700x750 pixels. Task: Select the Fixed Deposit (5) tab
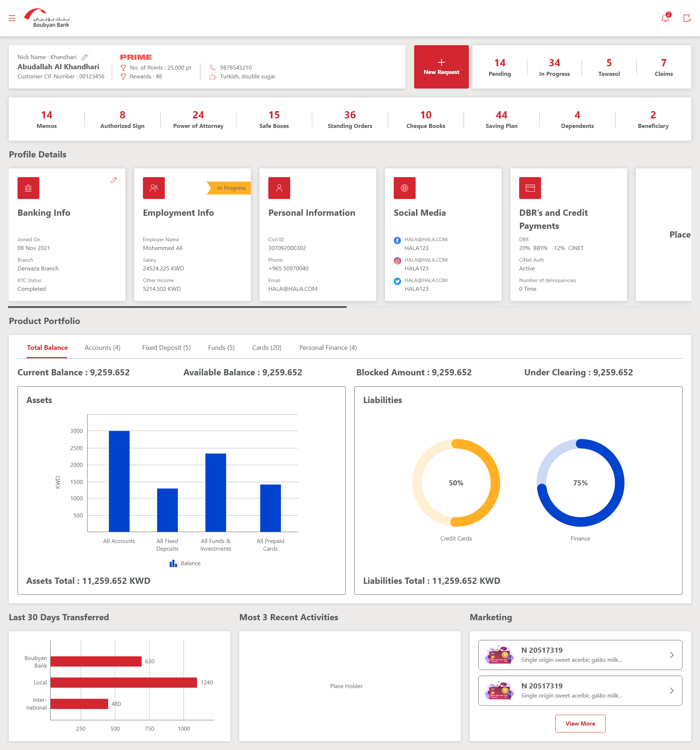pos(166,347)
